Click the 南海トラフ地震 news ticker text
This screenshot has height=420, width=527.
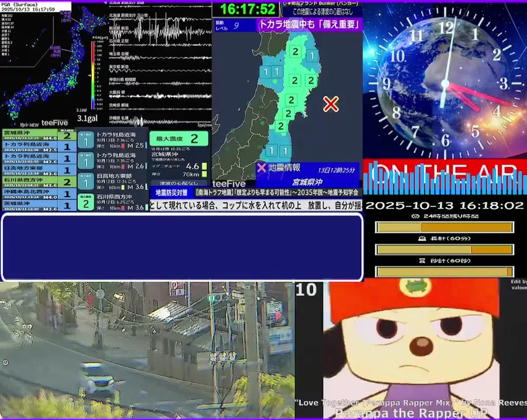coord(277,192)
